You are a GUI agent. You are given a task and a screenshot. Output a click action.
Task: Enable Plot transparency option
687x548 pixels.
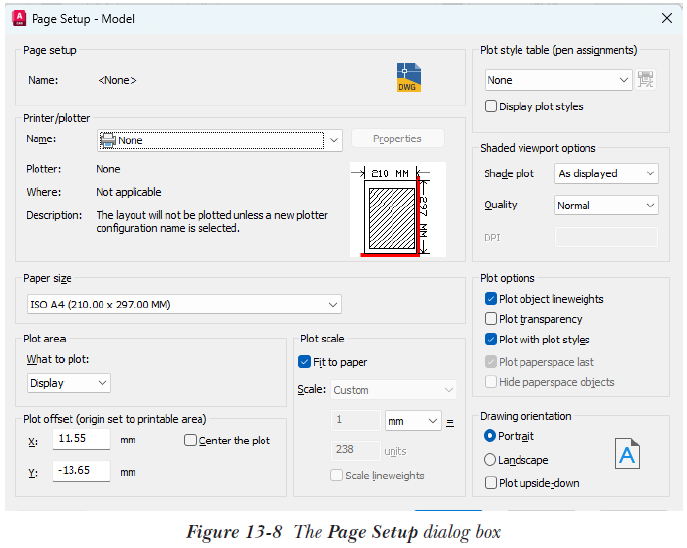[x=491, y=319]
